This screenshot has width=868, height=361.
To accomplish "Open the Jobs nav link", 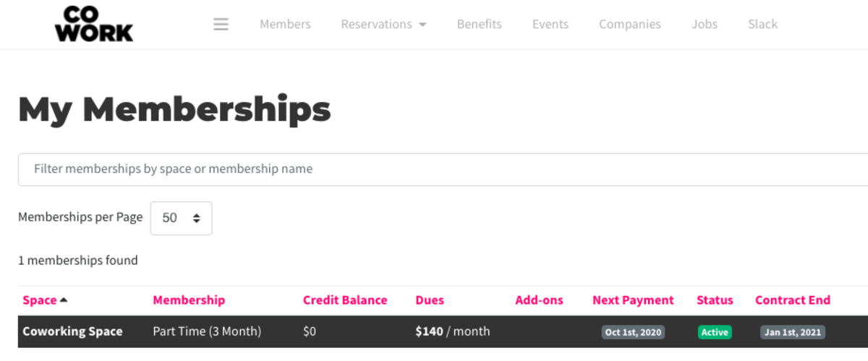I will click(x=705, y=24).
